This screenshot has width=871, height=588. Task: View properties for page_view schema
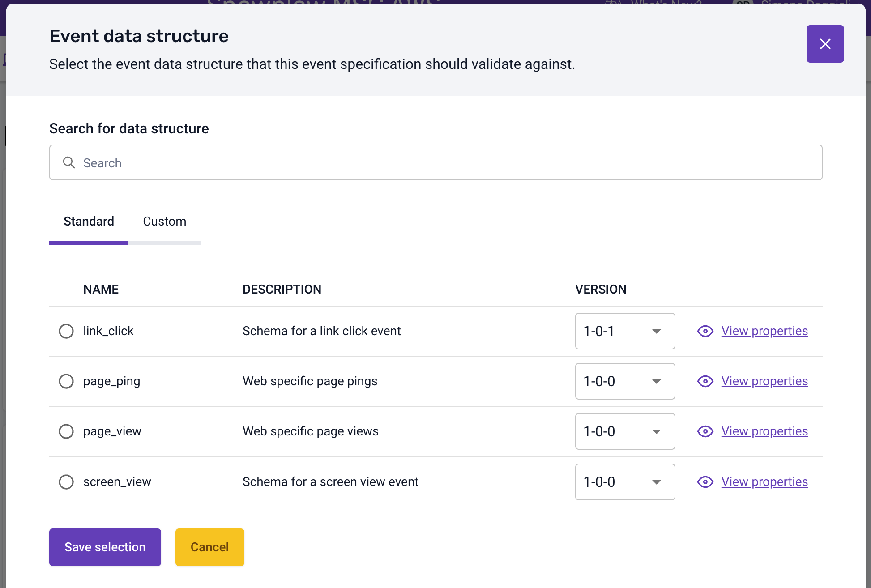[x=764, y=431]
